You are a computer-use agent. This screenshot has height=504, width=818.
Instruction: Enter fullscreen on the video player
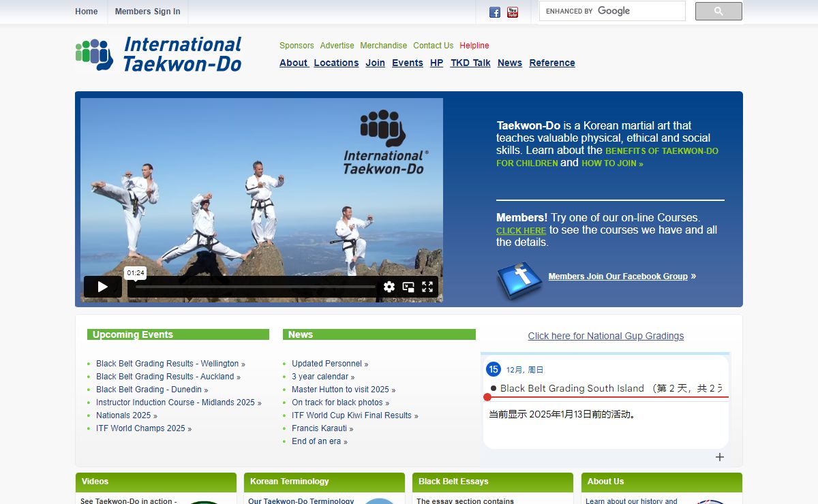(x=427, y=287)
